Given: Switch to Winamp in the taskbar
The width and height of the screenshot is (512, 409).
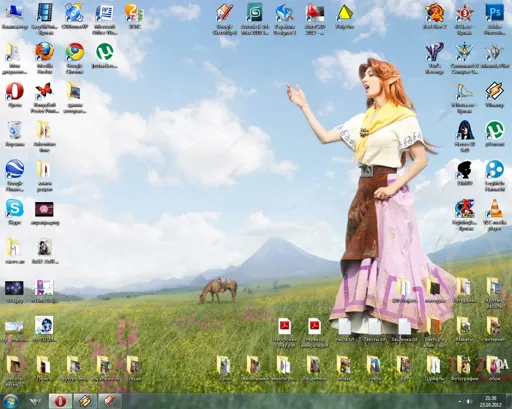Looking at the screenshot, I should click(x=85, y=401).
